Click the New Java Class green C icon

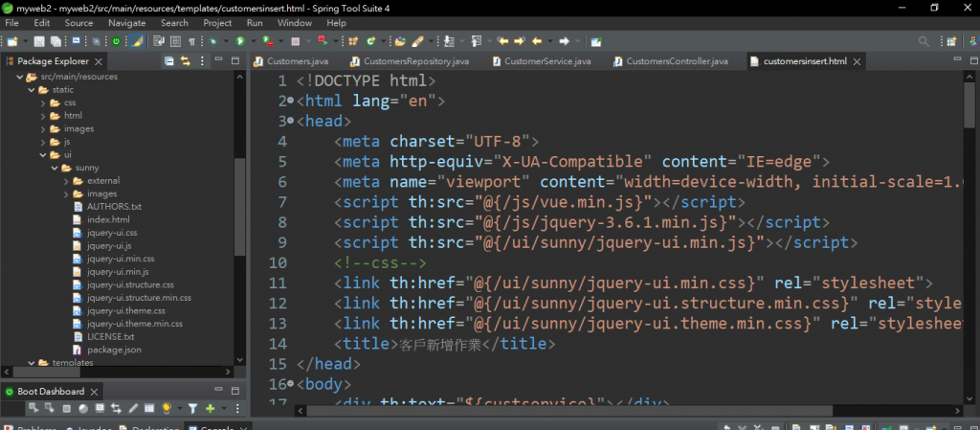click(370, 41)
